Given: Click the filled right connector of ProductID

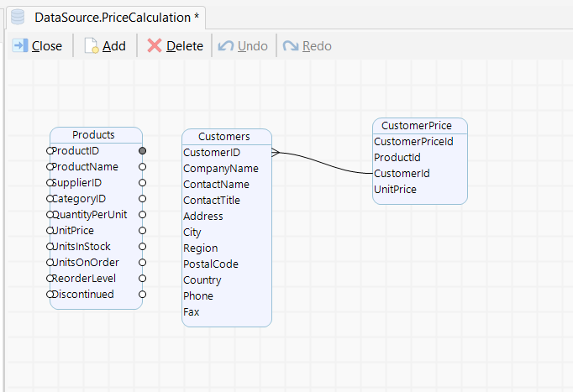Looking at the screenshot, I should click(x=143, y=151).
